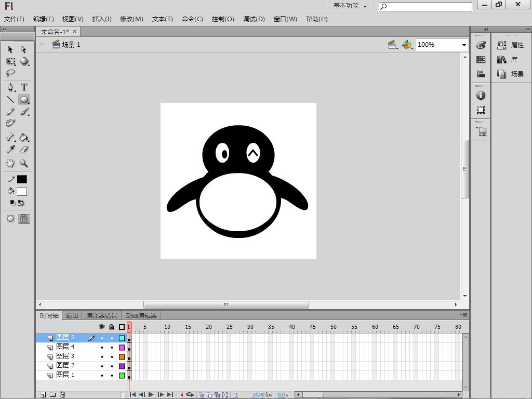The width and height of the screenshot is (532, 399).
Task: Toggle the onion skin button
Action: tap(202, 395)
